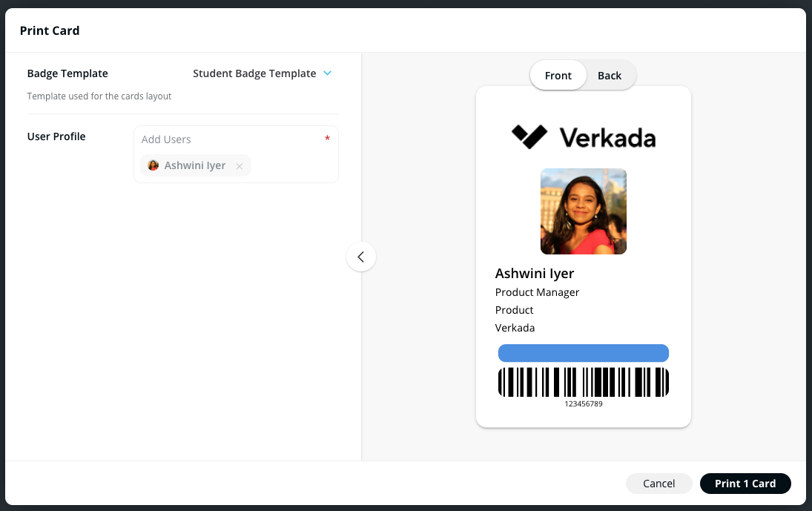812x511 pixels.
Task: Select the Ashwini Iyer user chip label
Action: 195,165
